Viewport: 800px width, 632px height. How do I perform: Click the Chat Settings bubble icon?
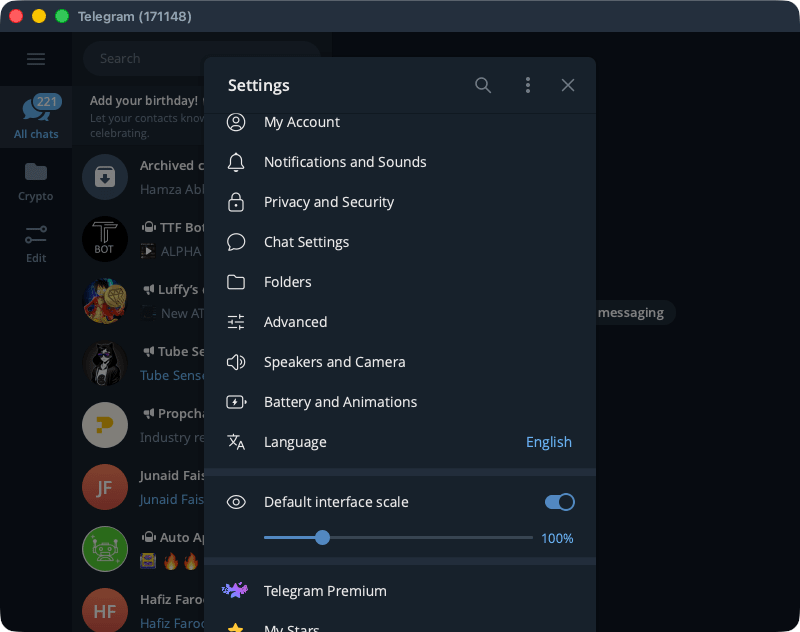[236, 242]
